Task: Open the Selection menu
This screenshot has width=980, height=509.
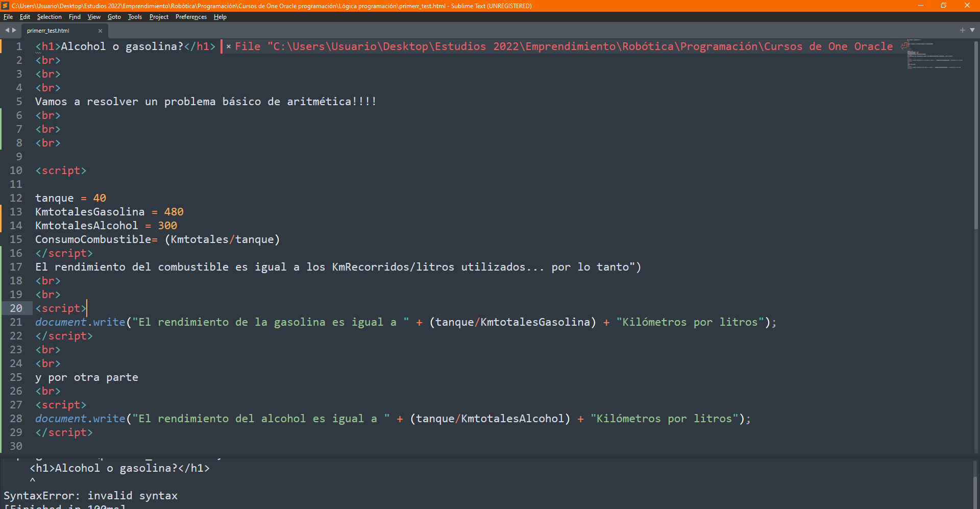Action: 49,17
